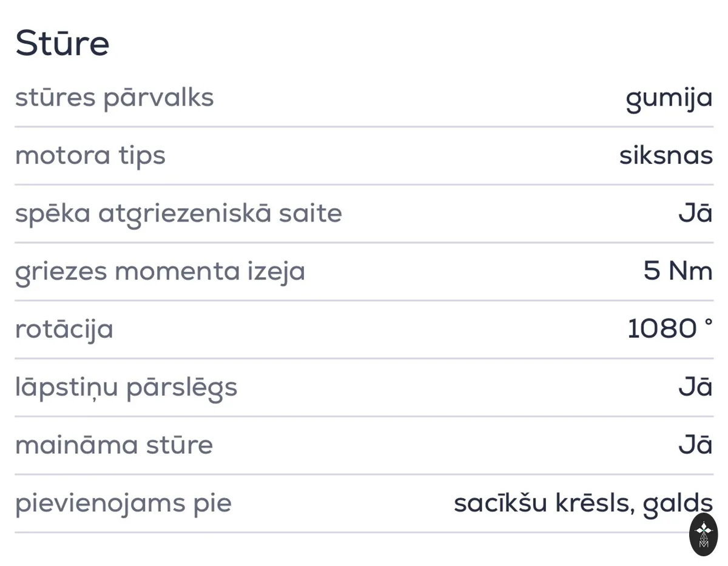This screenshot has width=728, height=566.
Task: Click the maināma stūre label
Action: coord(114,445)
